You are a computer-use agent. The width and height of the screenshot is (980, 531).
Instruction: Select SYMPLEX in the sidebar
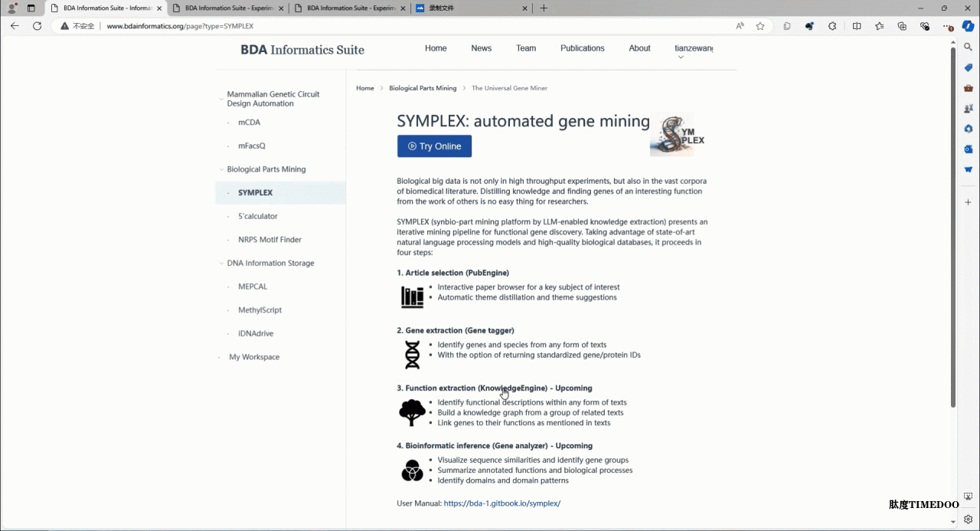coord(280,193)
